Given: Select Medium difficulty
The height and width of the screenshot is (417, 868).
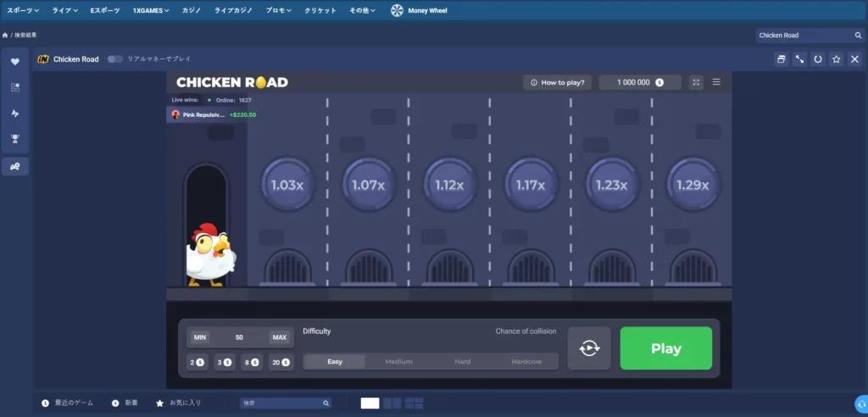Looking at the screenshot, I should (x=398, y=362).
